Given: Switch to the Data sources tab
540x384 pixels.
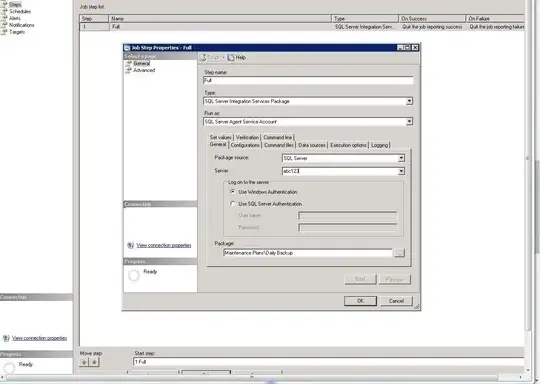Looking at the screenshot, I should (x=312, y=145).
